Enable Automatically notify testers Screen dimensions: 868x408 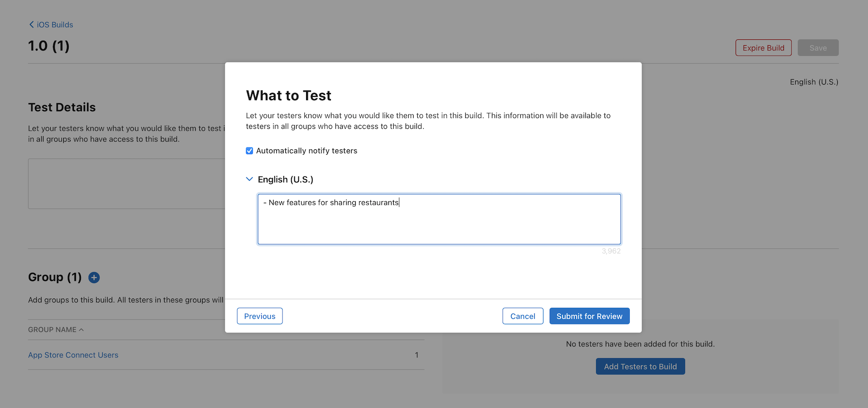[249, 151]
